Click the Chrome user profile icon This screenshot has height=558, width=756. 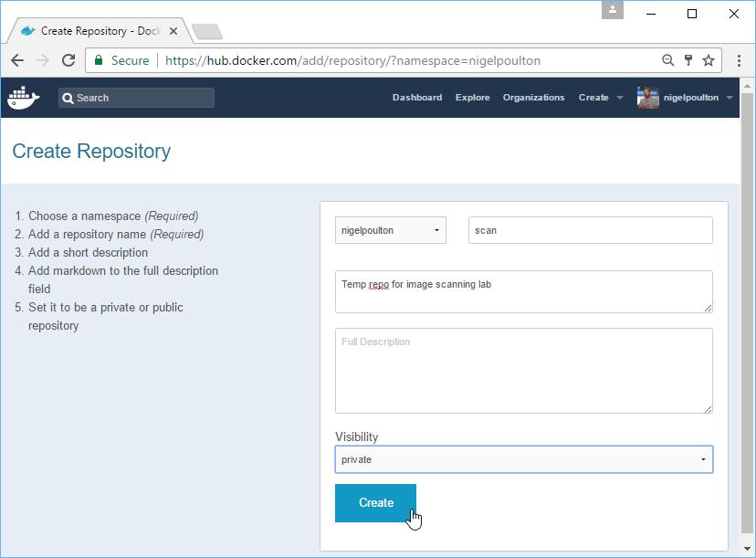[x=613, y=10]
